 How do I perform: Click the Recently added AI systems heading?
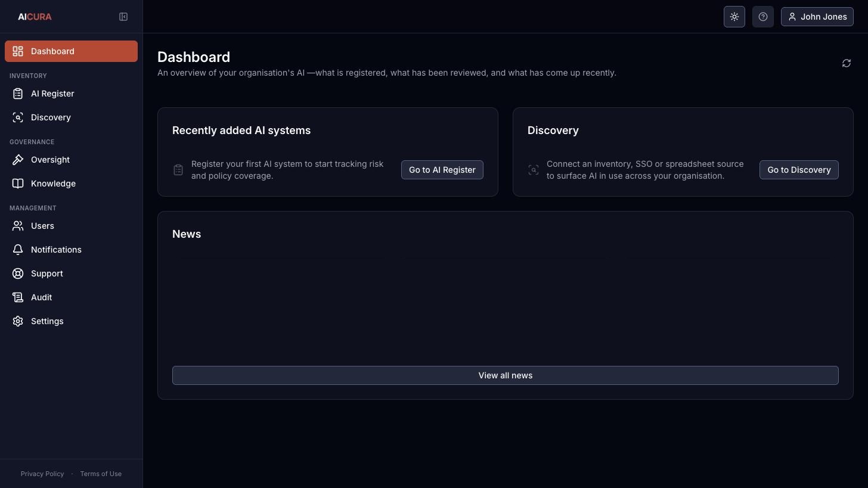pos(241,130)
